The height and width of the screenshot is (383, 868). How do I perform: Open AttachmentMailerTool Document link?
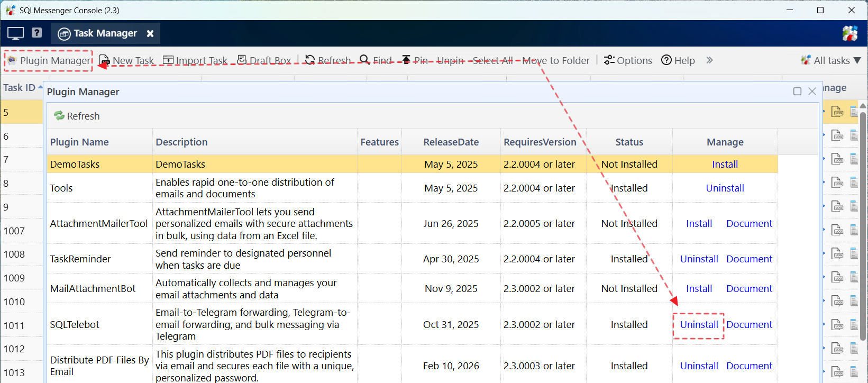pyautogui.click(x=749, y=223)
